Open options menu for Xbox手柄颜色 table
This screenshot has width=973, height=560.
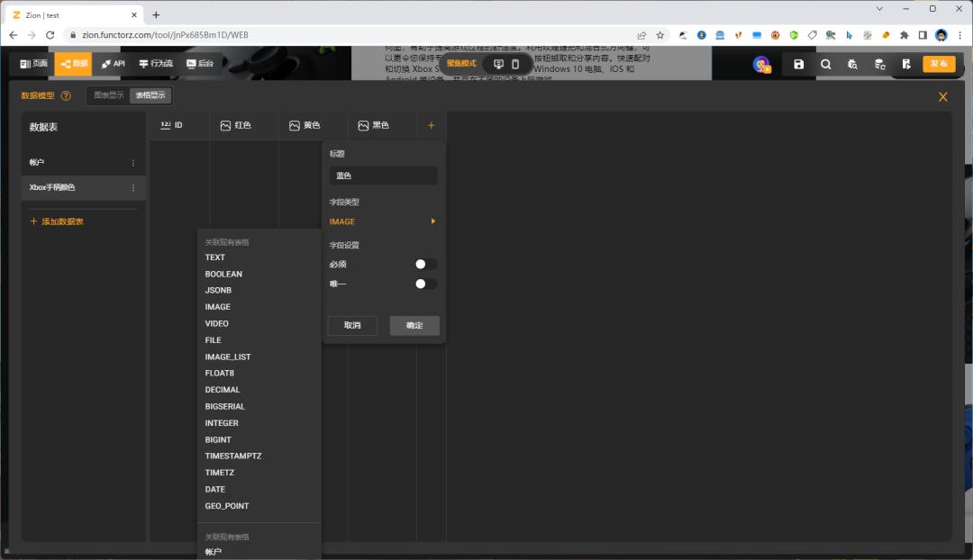pyautogui.click(x=133, y=187)
